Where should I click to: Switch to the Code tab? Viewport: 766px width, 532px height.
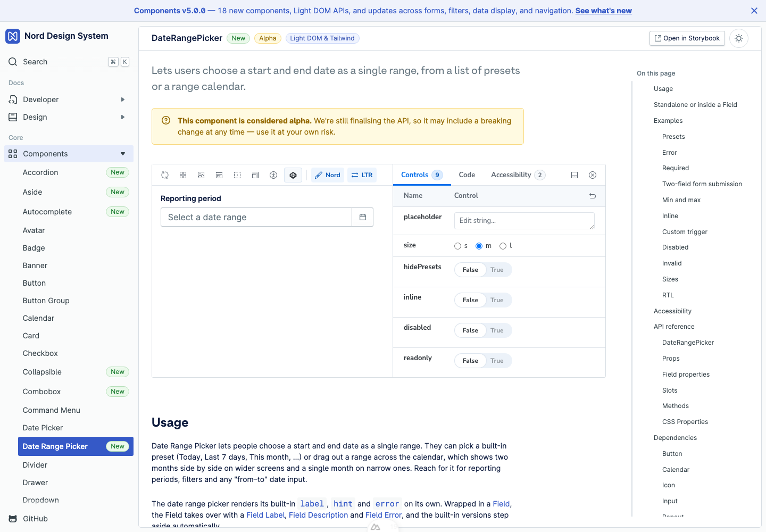[467, 175]
